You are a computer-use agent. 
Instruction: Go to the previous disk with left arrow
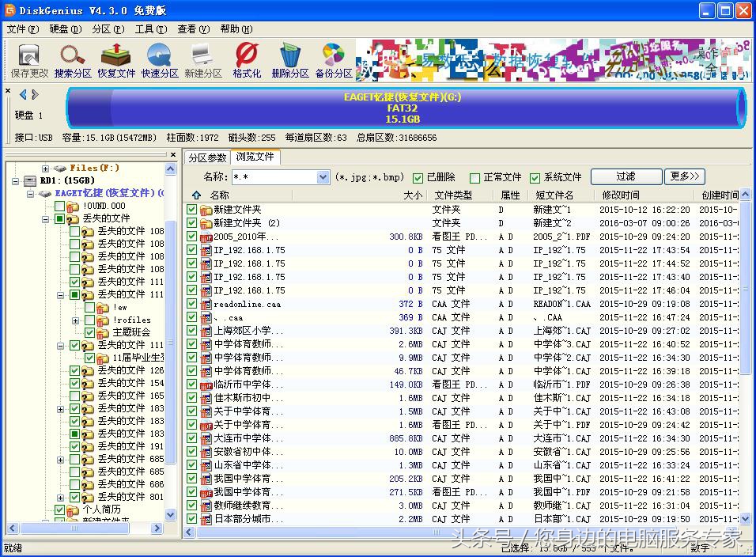pyautogui.click(x=23, y=95)
